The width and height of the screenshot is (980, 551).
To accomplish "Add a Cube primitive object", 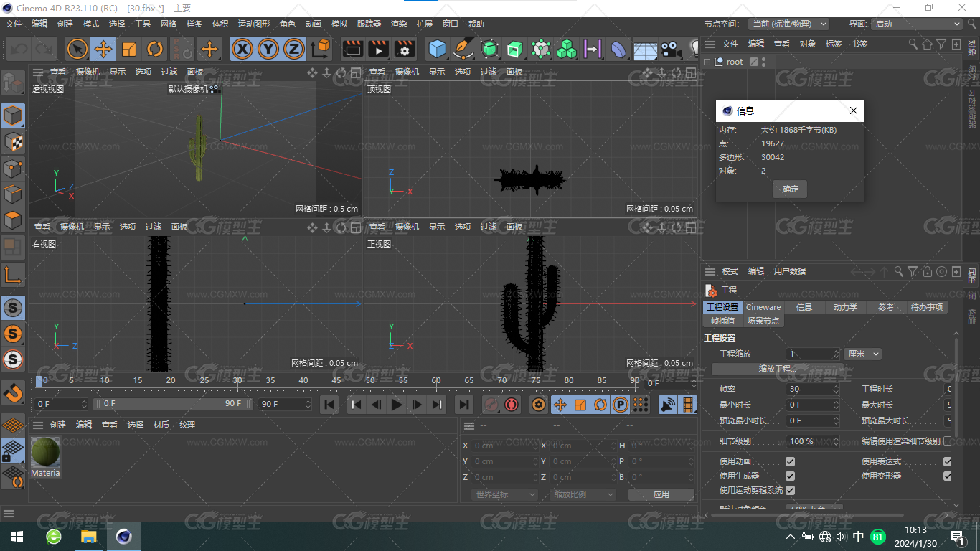I will [438, 49].
